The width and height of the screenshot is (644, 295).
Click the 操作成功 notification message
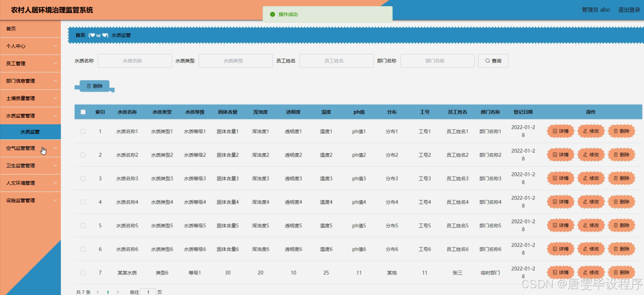pos(327,14)
